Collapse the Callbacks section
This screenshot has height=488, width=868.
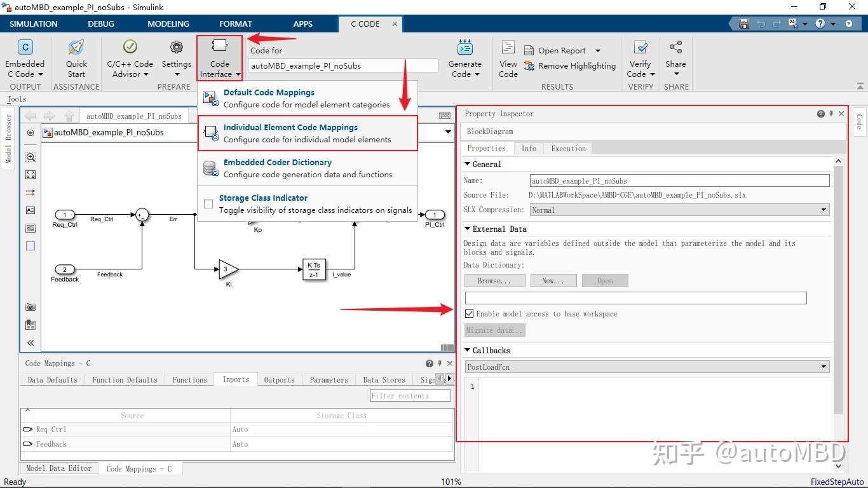point(468,350)
